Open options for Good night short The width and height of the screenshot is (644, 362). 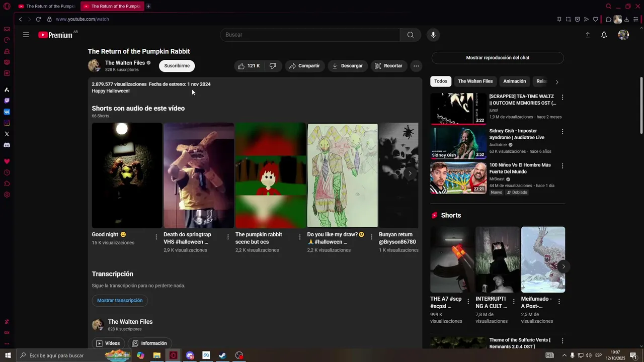(156, 237)
